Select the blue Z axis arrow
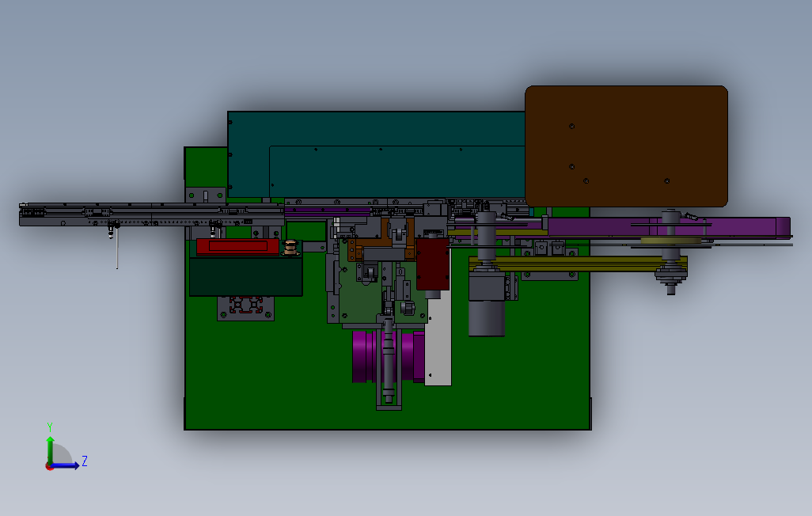 [65, 466]
